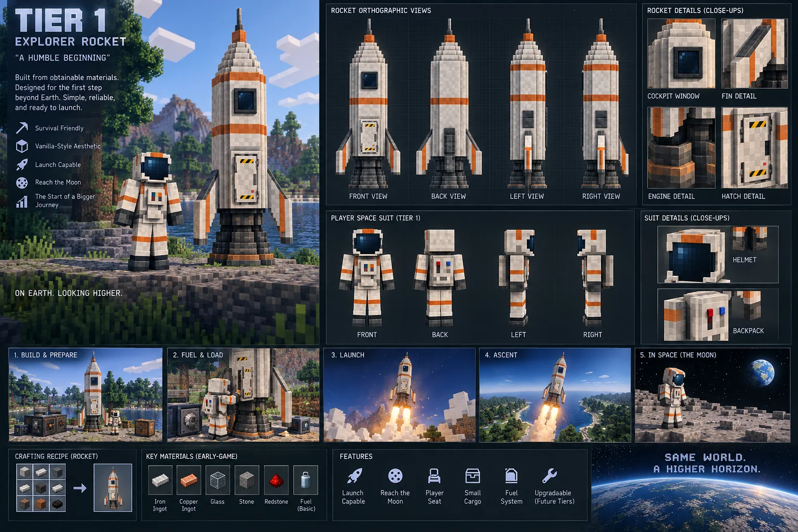Click the Upgradable wrench icon
The height and width of the screenshot is (532, 798).
point(549,475)
